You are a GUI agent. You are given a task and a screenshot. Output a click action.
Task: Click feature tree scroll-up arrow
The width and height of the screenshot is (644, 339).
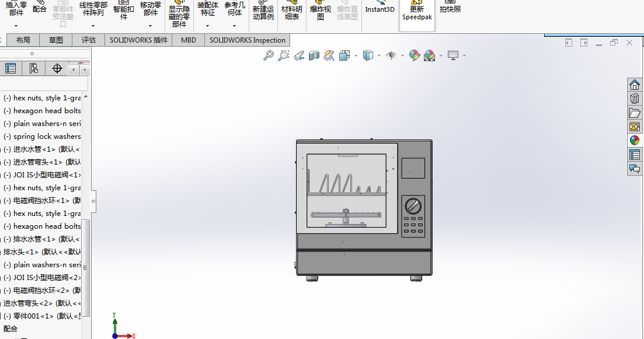coord(86,97)
